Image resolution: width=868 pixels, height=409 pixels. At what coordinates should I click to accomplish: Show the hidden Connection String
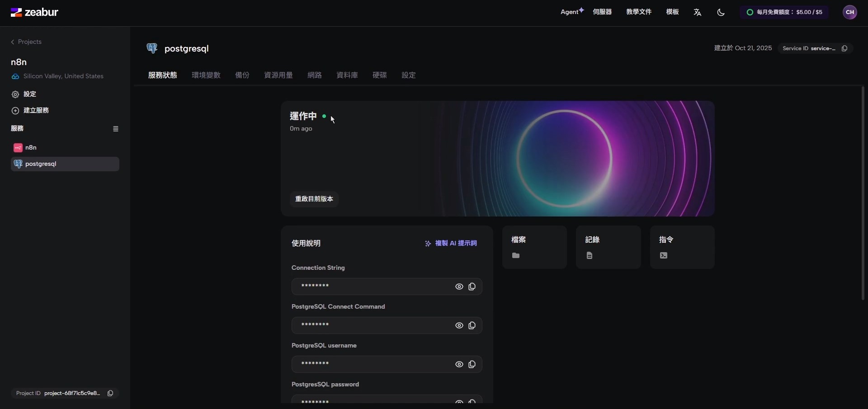click(x=459, y=287)
